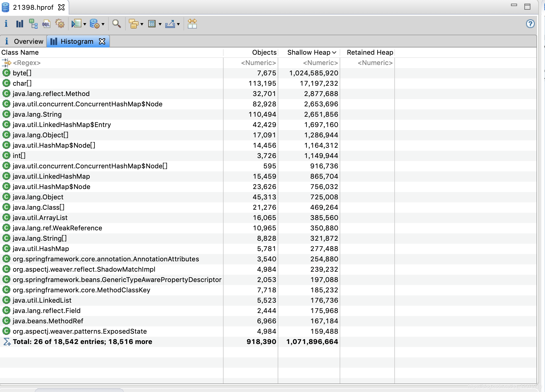Open the OQL query editor
Screen dimensions: 545x392
point(46,24)
